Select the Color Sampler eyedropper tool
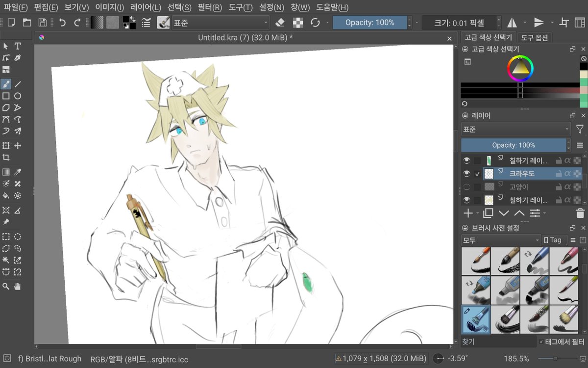The height and width of the screenshot is (368, 588). [18, 172]
